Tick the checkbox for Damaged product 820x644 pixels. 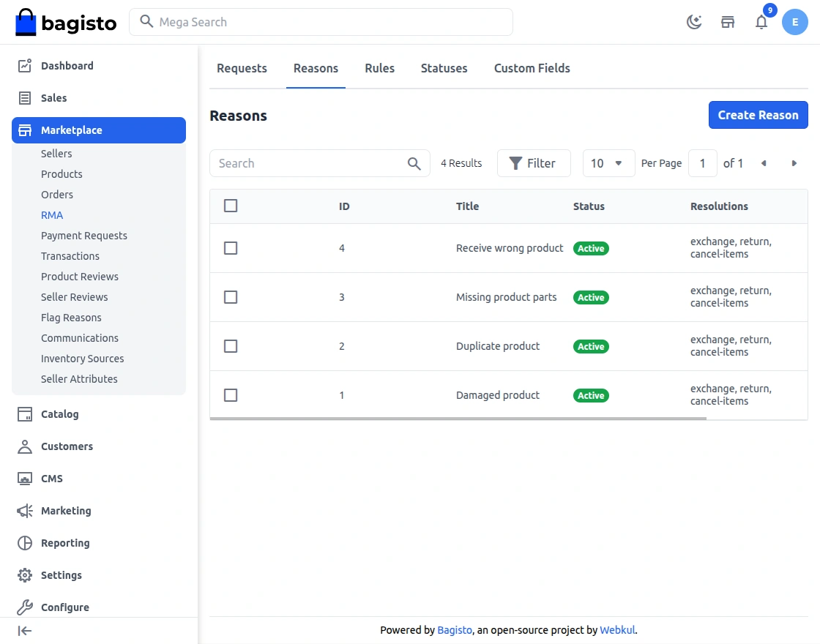click(231, 395)
